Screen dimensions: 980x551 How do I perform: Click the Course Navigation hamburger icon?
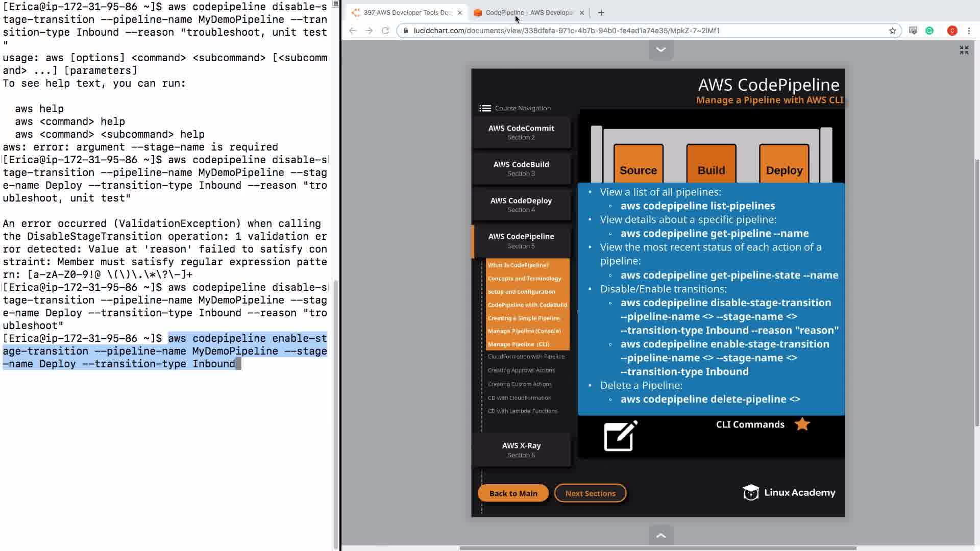485,108
